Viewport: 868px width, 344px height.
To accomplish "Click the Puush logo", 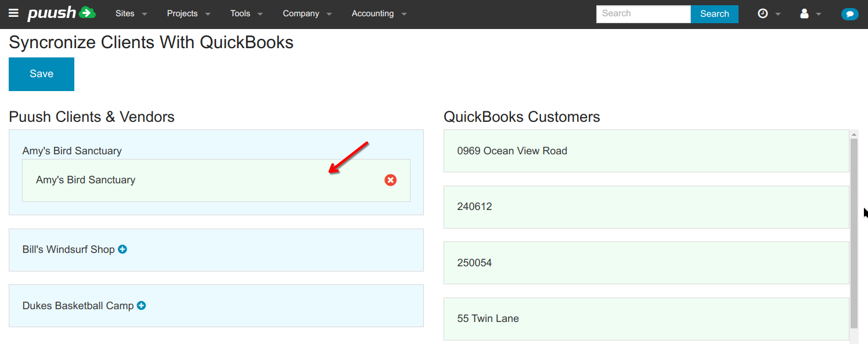I will pos(62,13).
